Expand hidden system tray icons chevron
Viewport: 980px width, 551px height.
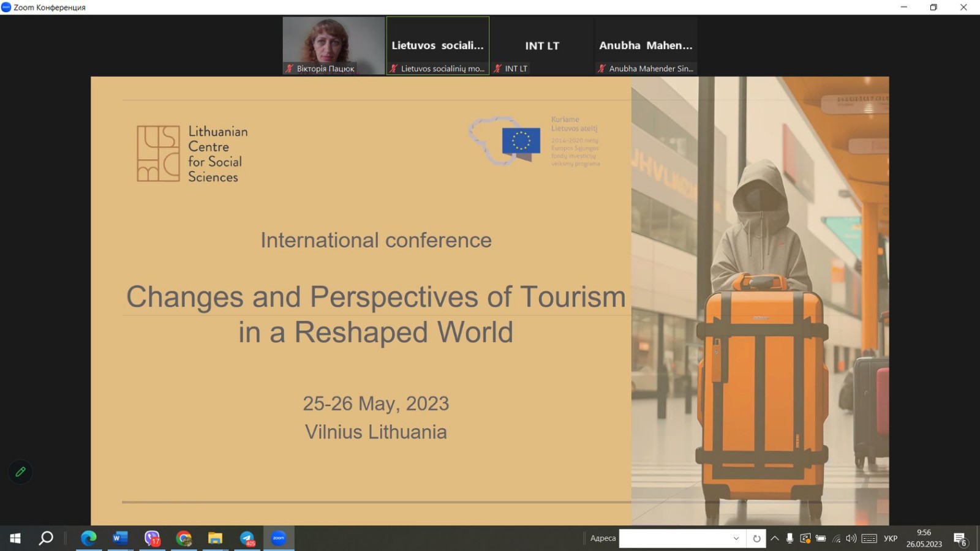tap(775, 538)
